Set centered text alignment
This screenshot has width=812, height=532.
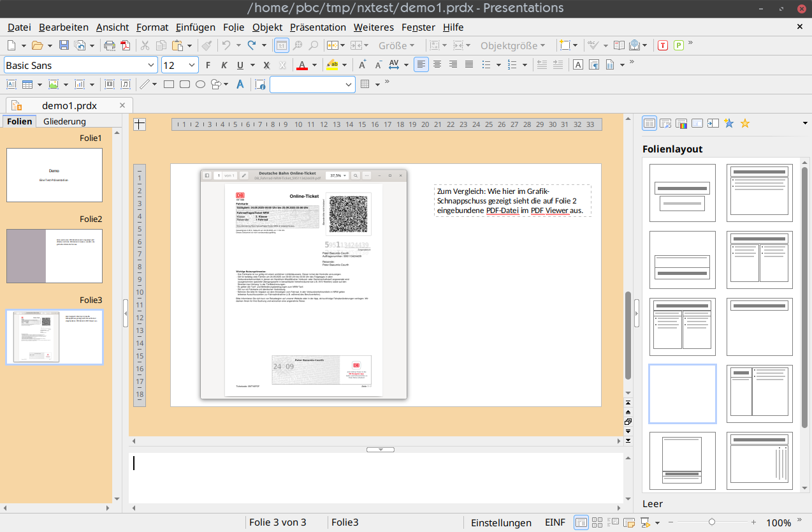point(437,64)
